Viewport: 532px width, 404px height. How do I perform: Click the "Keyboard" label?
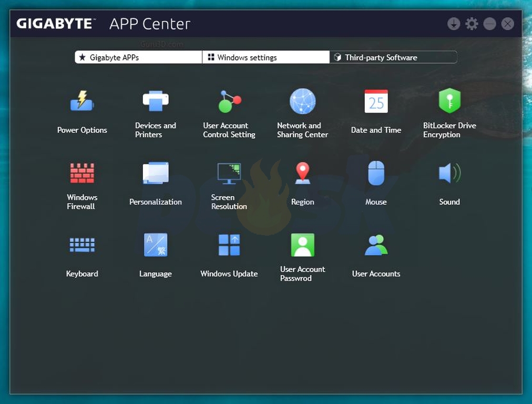(x=82, y=274)
